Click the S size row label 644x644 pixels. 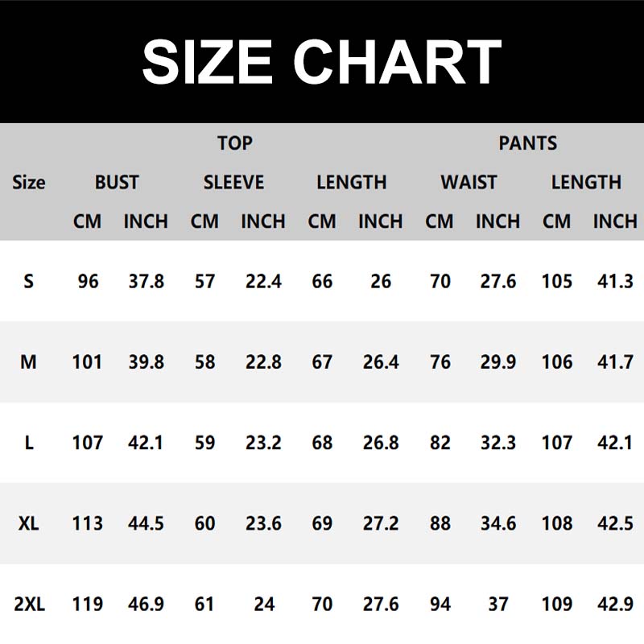[x=29, y=282]
